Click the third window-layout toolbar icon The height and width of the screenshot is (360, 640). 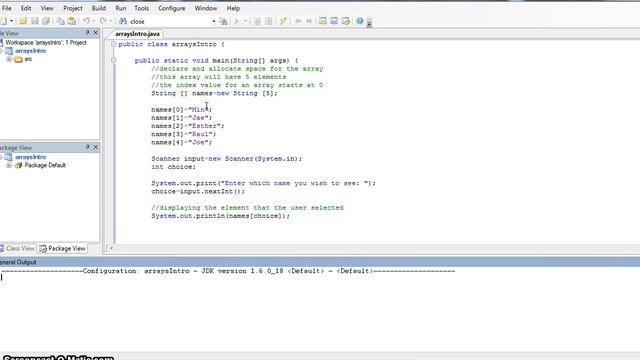(x=346, y=21)
